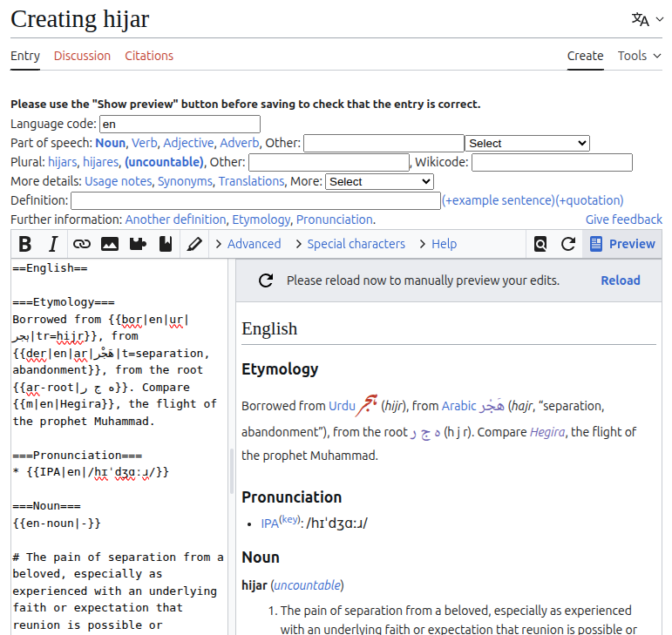Add a quotation to the definition
The image size is (672, 635).
pos(590,200)
